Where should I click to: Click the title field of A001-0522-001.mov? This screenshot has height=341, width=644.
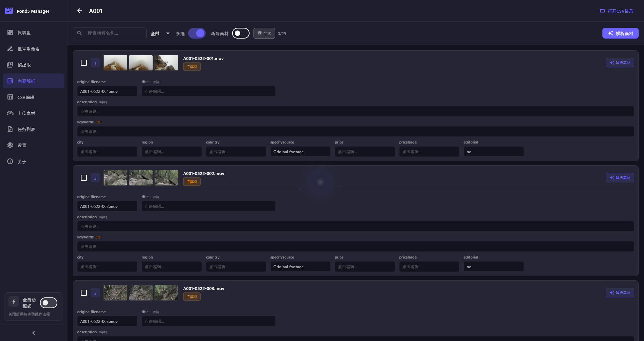208,91
